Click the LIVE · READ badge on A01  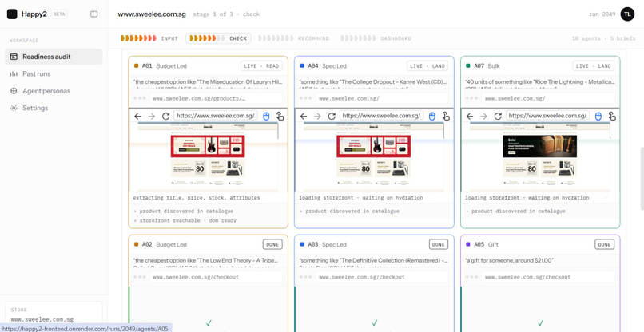point(261,65)
